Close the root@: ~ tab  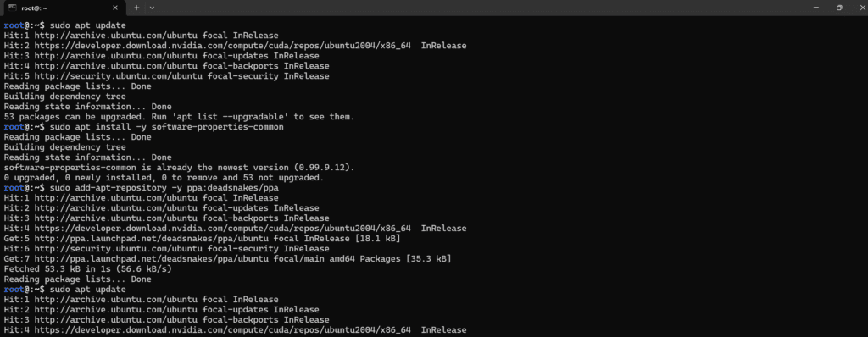[115, 8]
